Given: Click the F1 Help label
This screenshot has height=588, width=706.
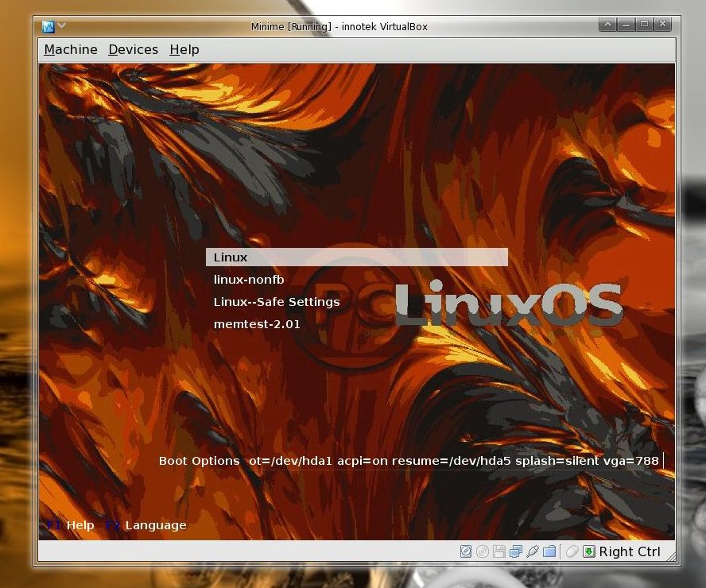Looking at the screenshot, I should 71,525.
